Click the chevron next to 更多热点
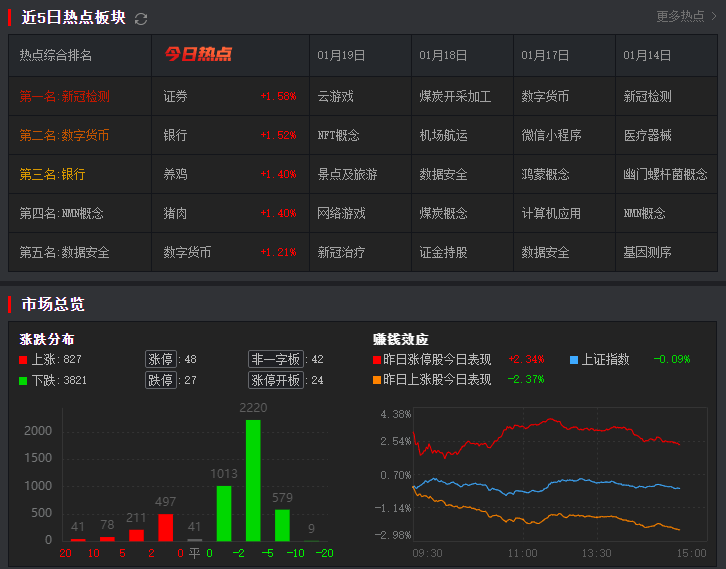 pos(714,16)
